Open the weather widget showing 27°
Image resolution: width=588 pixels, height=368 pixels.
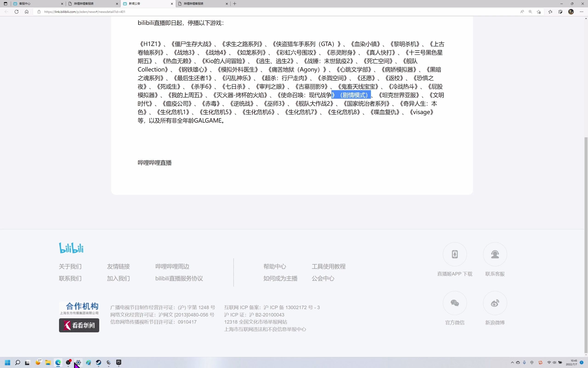point(38,362)
